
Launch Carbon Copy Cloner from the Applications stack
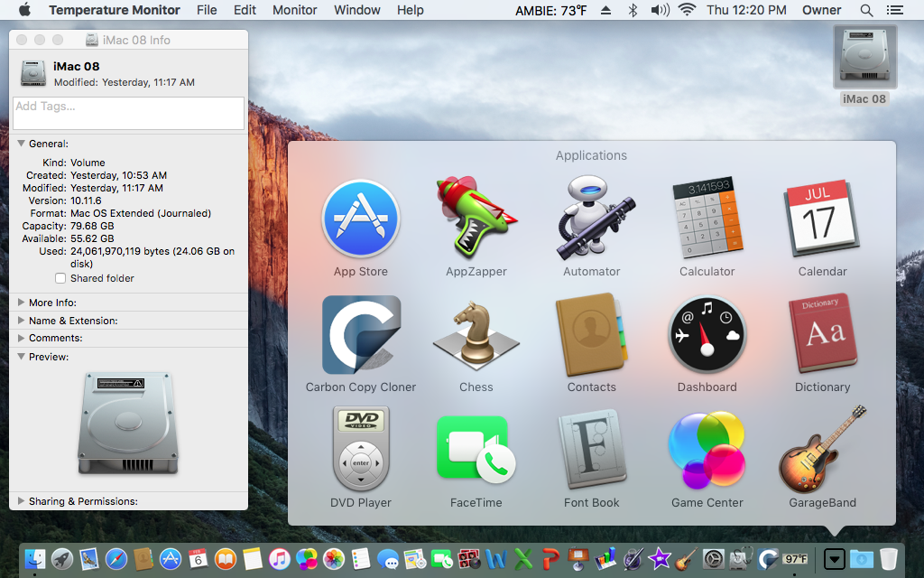(x=361, y=334)
